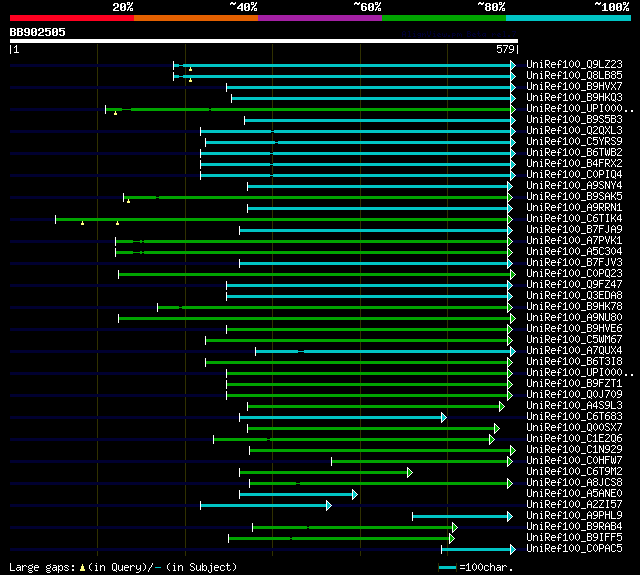This screenshot has height=575, width=640.
Task: Click the purple ~60% legend segment
Action: click(x=320, y=18)
